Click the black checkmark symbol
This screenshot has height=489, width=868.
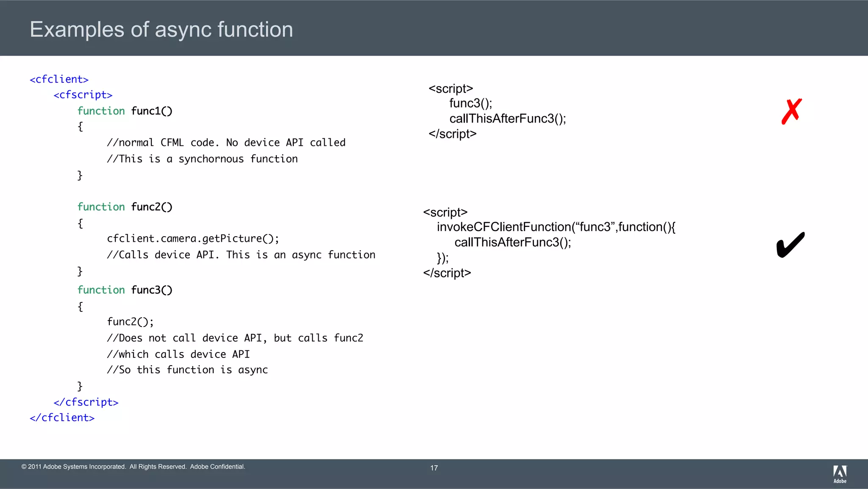(x=790, y=245)
